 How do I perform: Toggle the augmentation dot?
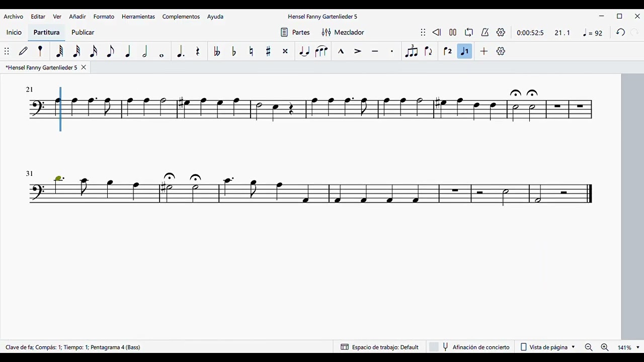click(180, 51)
